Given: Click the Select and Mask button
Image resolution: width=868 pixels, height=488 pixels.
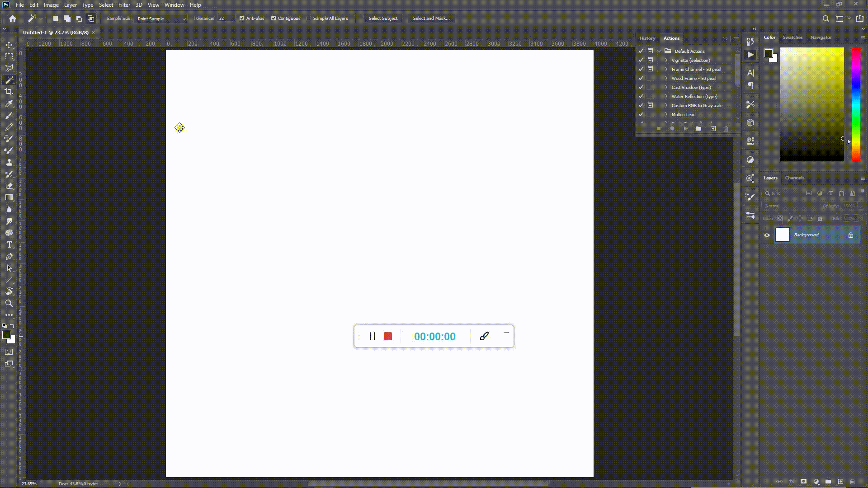Looking at the screenshot, I should click(431, 19).
